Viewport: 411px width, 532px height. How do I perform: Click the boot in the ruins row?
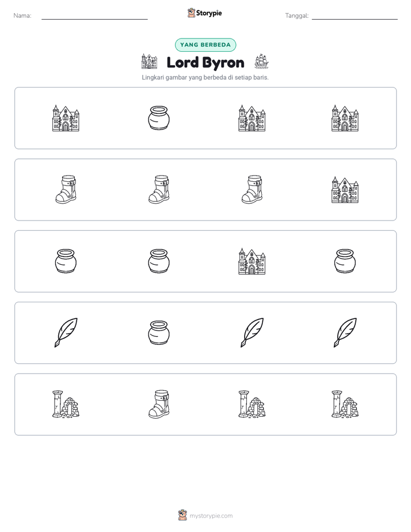(159, 404)
